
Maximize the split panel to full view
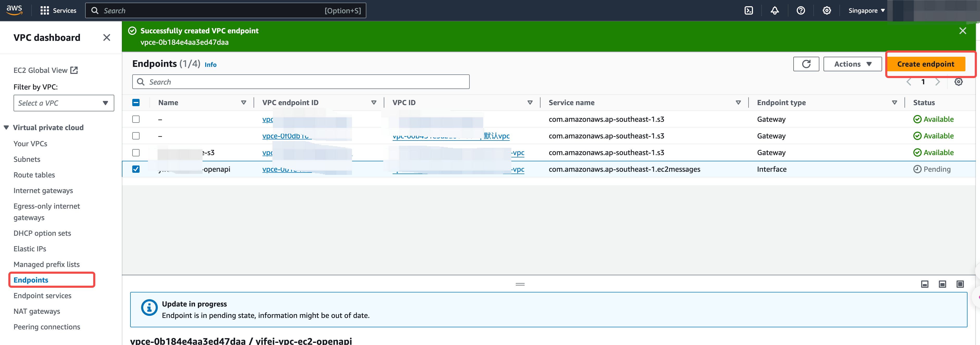[960, 284]
